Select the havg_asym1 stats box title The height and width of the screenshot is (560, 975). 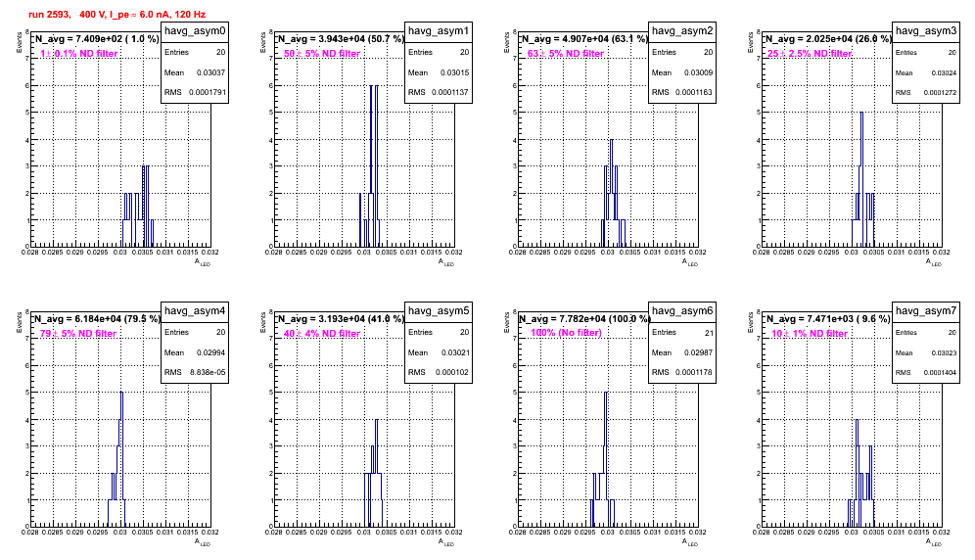coord(439,31)
